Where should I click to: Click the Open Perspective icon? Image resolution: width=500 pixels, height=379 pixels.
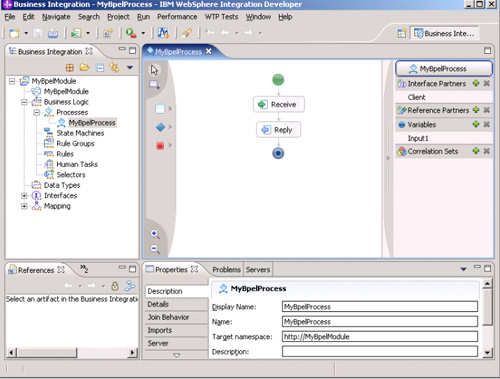pos(402,33)
